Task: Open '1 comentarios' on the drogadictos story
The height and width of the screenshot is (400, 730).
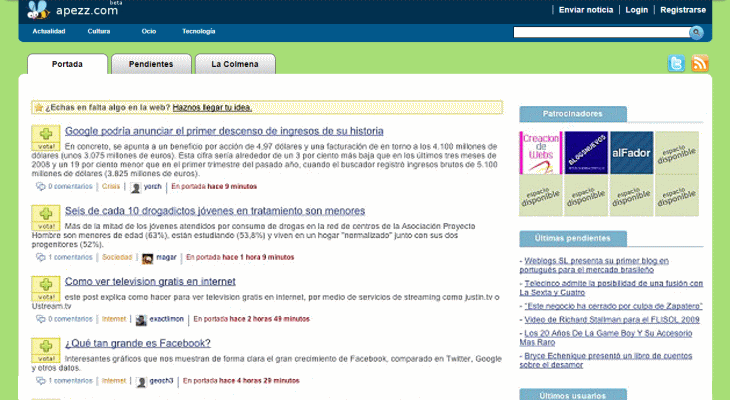Action: click(70, 257)
